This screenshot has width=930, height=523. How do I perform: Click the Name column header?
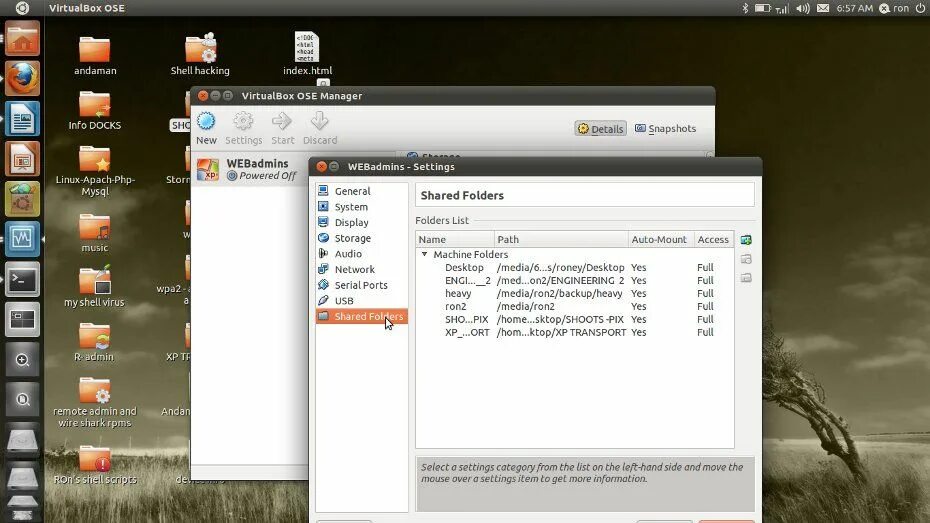click(455, 239)
